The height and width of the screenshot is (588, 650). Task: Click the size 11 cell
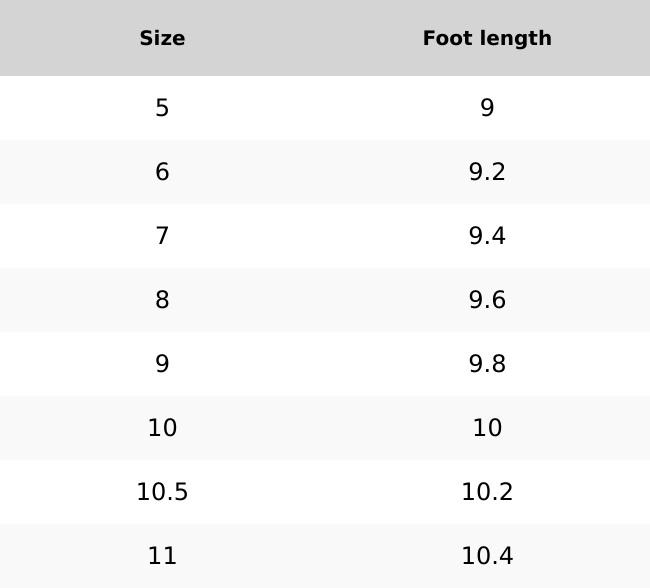pyautogui.click(x=162, y=556)
